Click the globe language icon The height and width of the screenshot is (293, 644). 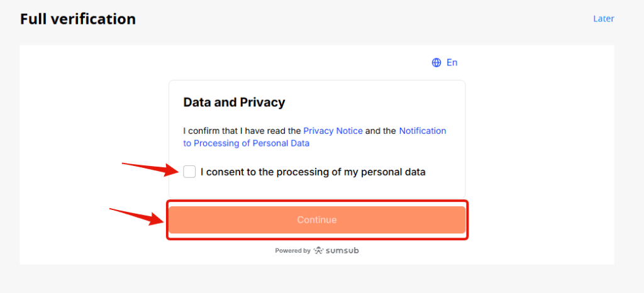[436, 63]
